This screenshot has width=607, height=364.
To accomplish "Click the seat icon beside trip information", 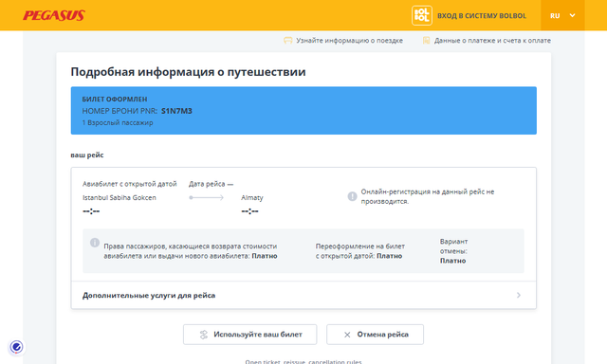I will (x=287, y=40).
